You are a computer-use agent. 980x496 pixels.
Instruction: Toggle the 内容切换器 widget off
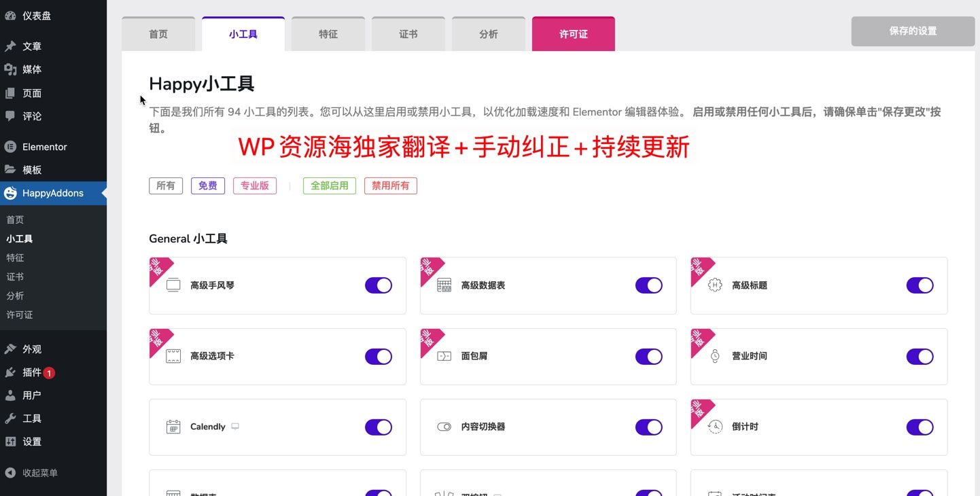pyautogui.click(x=649, y=427)
